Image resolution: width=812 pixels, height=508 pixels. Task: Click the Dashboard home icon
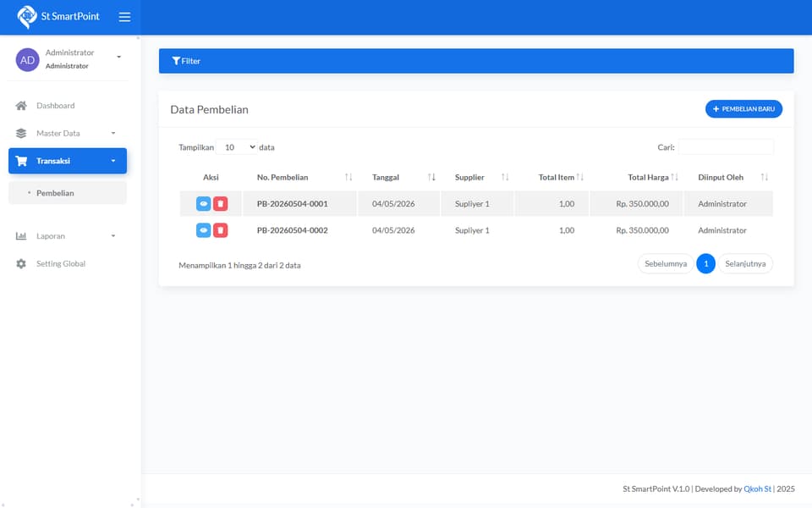pos(21,106)
